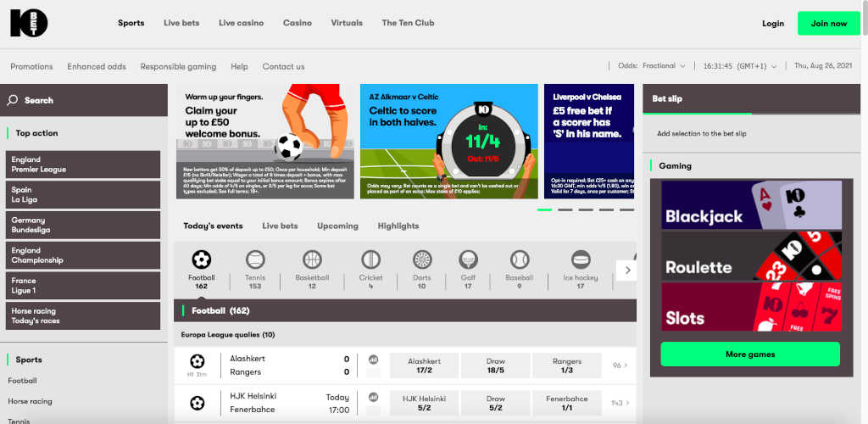Open Spain La Liga top action
This screenshot has height=424, width=868.
(x=83, y=195)
